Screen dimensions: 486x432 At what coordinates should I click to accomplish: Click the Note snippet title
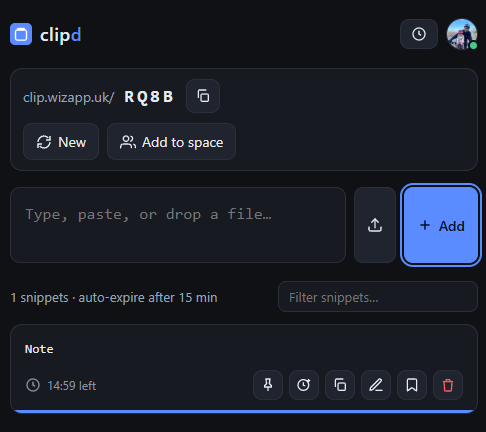pyautogui.click(x=39, y=349)
